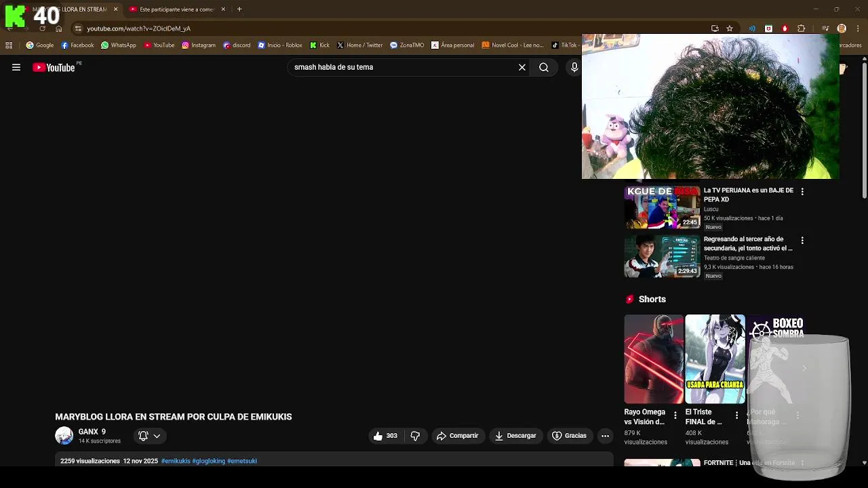
Task: Open more actions ellipsis beside Gracias
Action: [x=605, y=436]
